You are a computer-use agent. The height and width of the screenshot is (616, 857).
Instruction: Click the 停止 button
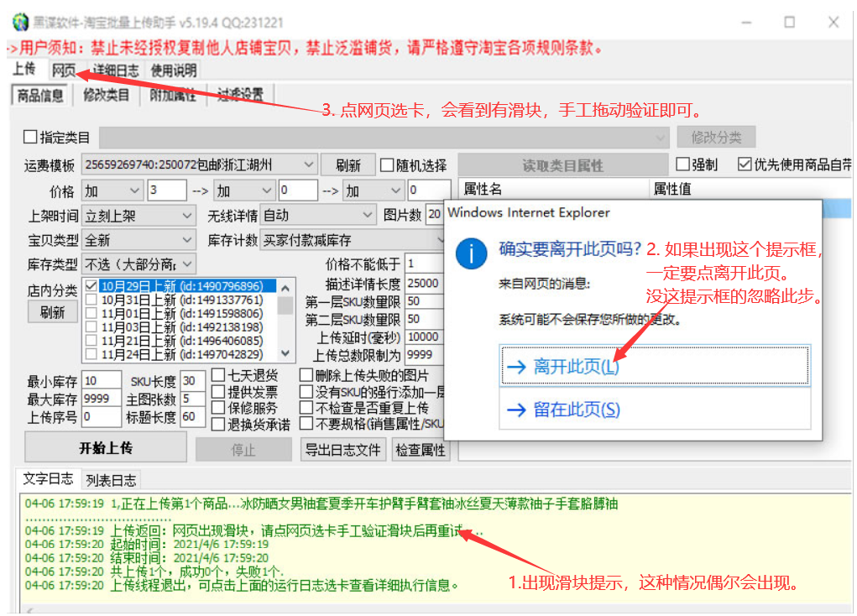click(243, 449)
